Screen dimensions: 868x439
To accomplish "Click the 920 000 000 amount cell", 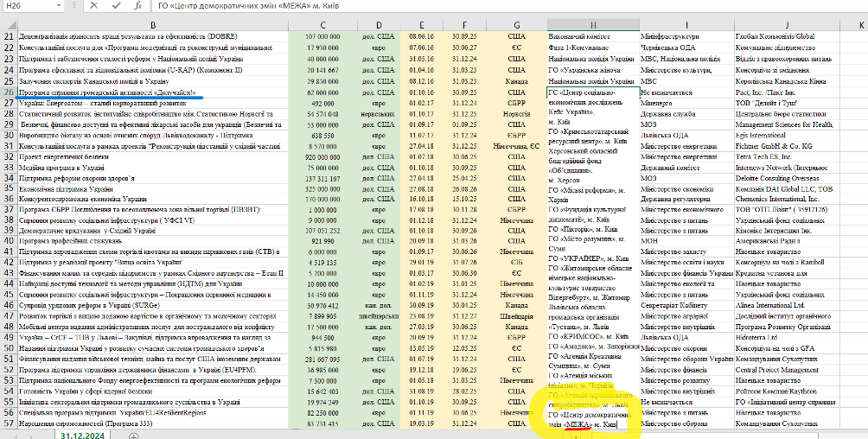I will coord(321,156).
